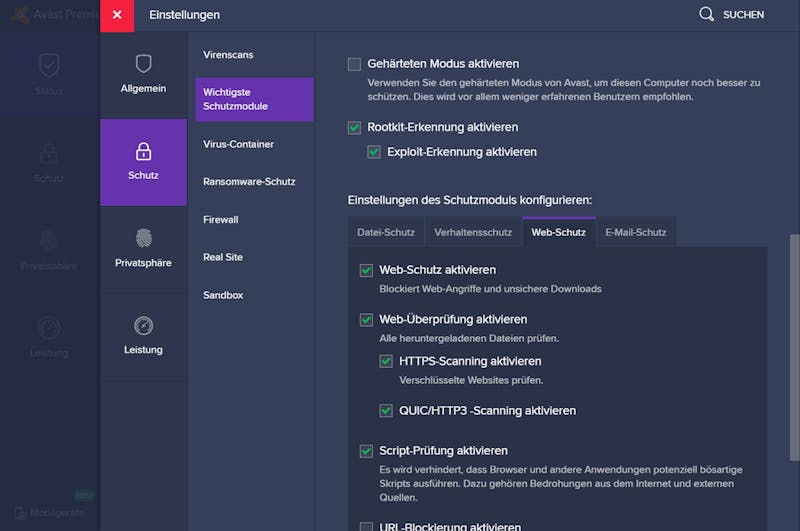The width and height of the screenshot is (800, 531).
Task: Enable Gehärteten Modus aktivieren checkbox
Action: coord(354,64)
